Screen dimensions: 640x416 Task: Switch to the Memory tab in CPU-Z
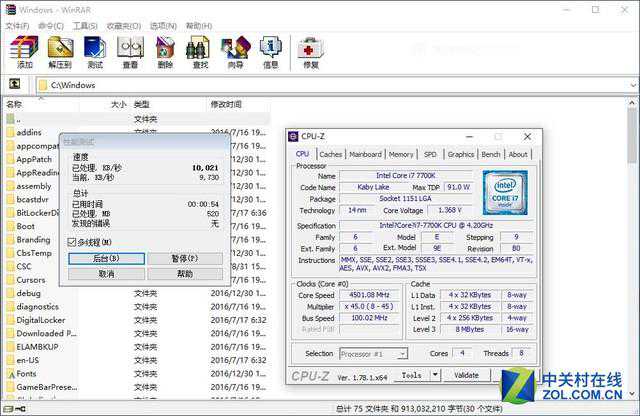coord(401,154)
